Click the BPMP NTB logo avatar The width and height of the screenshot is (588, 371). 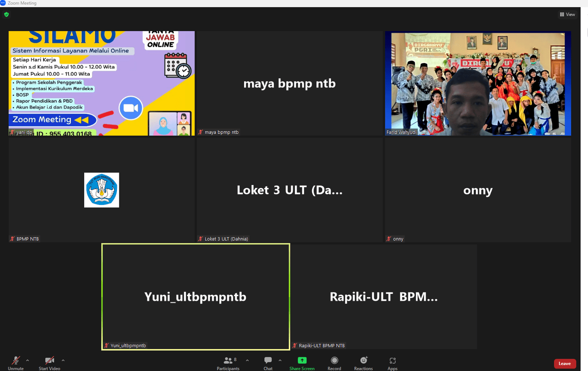click(x=102, y=190)
